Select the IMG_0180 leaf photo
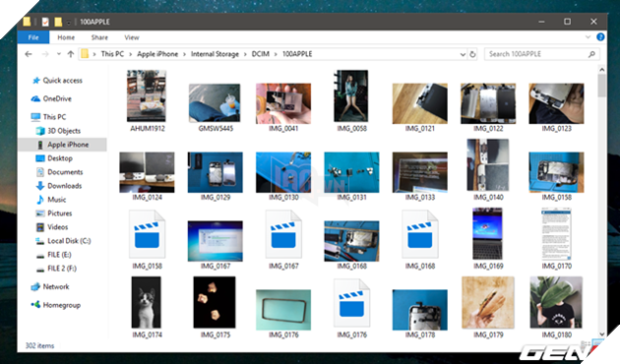This screenshot has height=364, width=620. pos(556,303)
